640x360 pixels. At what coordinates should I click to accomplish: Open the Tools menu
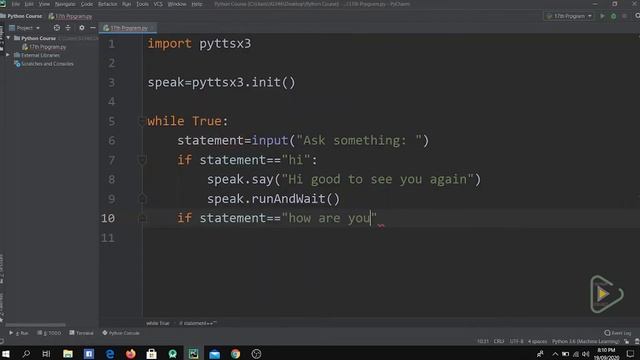[x=142, y=4]
